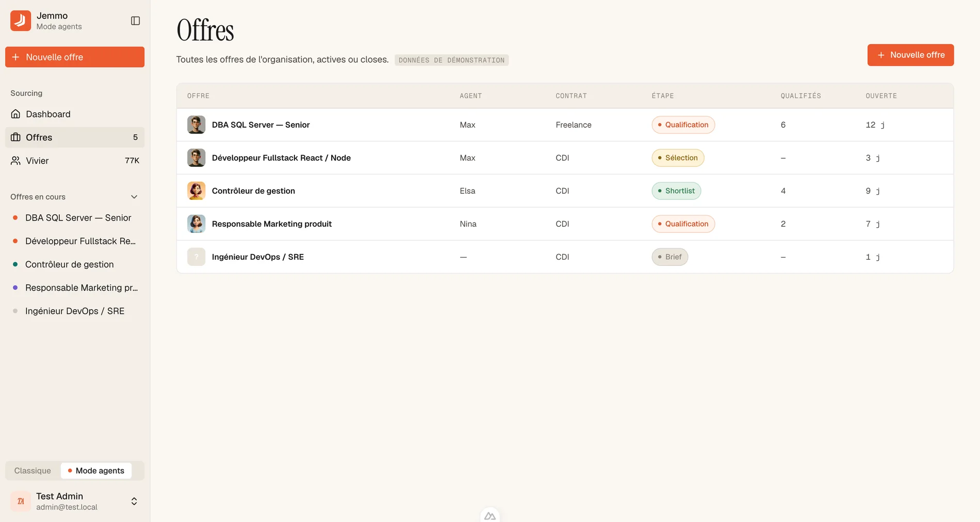Switch to Classique mode
Viewport: 980px width, 522px height.
coord(32,470)
